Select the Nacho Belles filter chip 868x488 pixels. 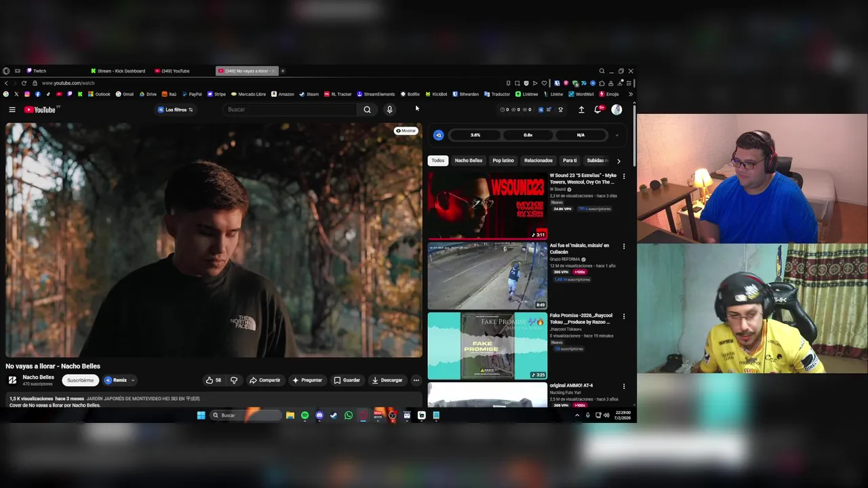[x=469, y=161]
